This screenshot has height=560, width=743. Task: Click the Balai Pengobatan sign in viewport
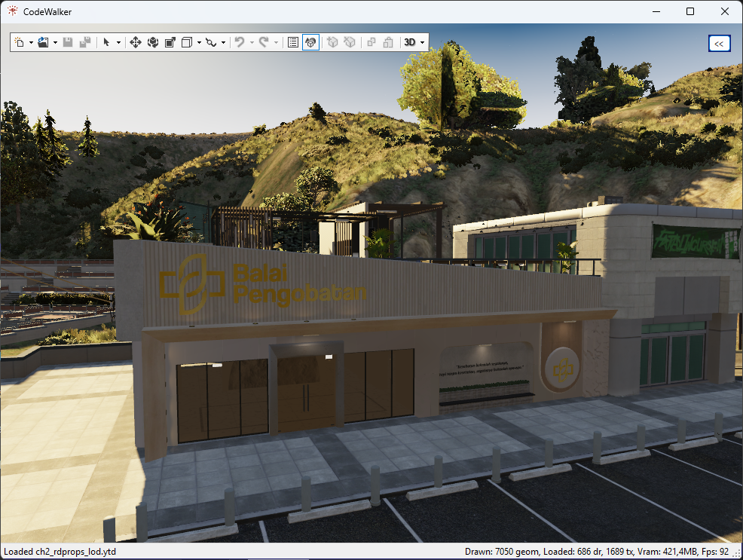[263, 285]
